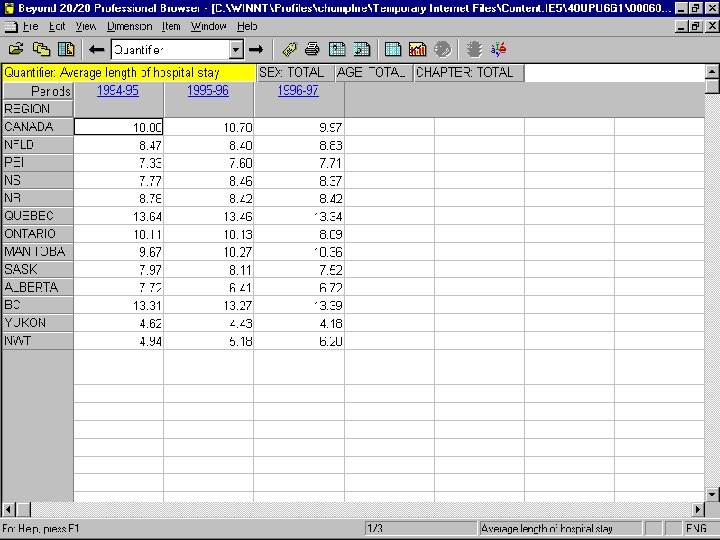This screenshot has width=720, height=540.
Task: Click the CANADA 1994-95 cell 10.00
Action: coord(118,127)
